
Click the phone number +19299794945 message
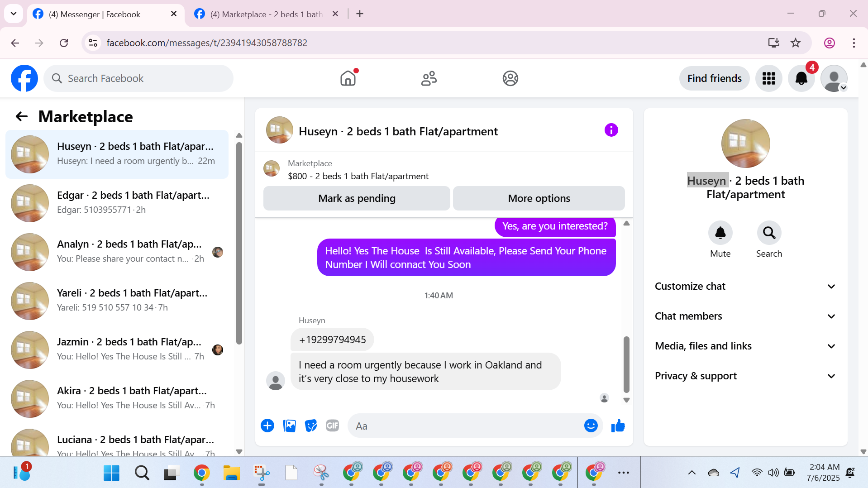click(x=332, y=340)
